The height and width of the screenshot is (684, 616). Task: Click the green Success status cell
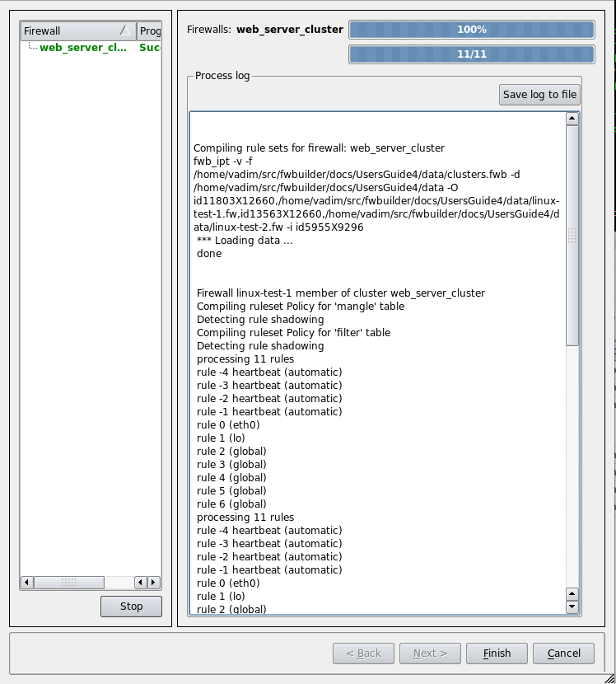[149, 47]
